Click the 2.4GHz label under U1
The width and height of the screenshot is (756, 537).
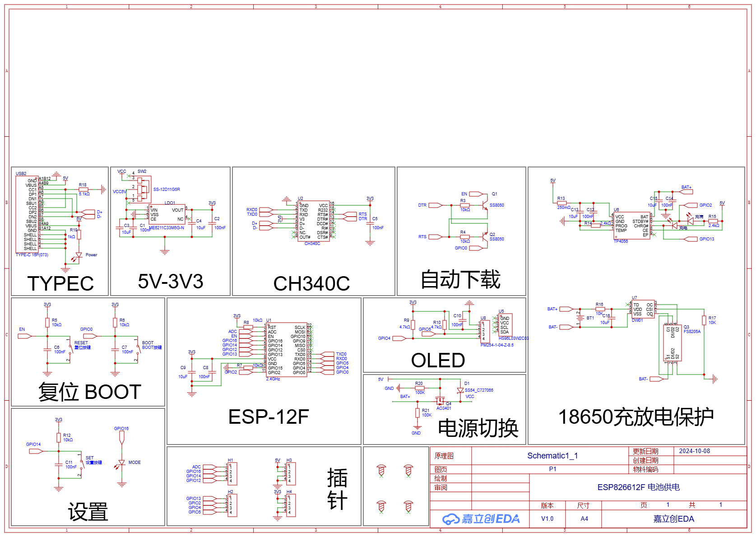point(273,379)
